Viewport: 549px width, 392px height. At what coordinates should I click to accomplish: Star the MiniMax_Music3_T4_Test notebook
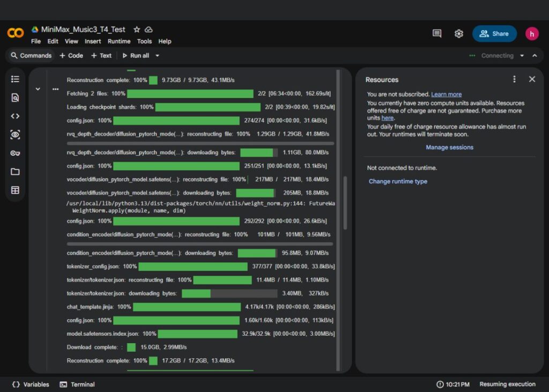[x=137, y=30]
